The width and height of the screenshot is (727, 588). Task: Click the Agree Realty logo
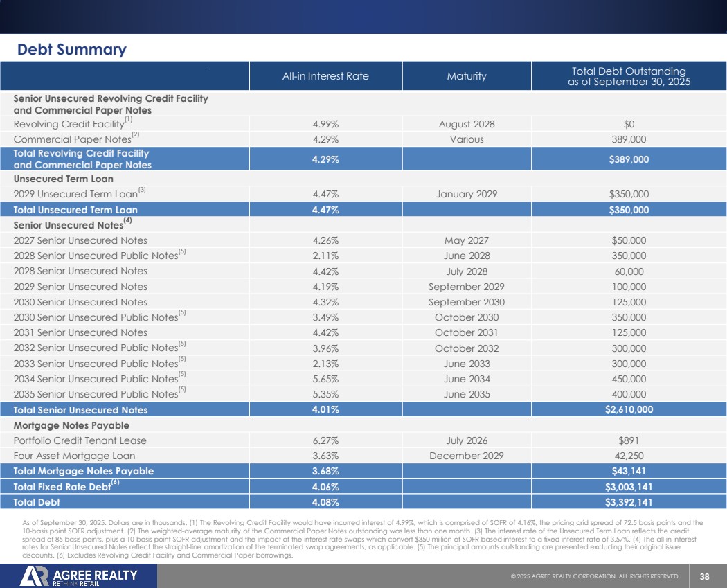coord(79,576)
